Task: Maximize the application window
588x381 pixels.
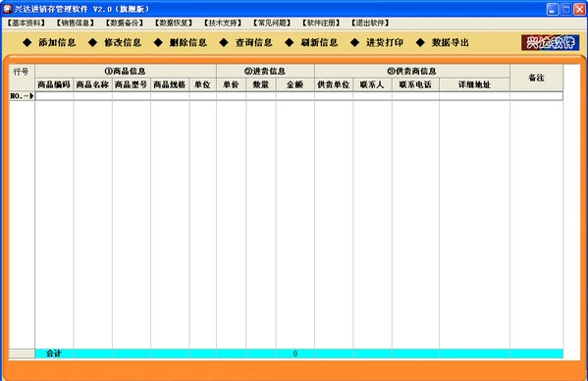Action: [565, 9]
